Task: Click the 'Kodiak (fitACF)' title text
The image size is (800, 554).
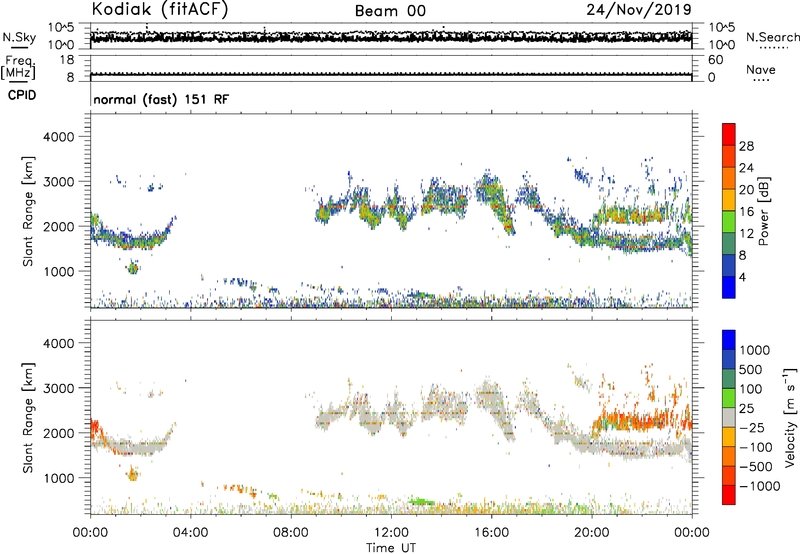Action: tap(160, 10)
